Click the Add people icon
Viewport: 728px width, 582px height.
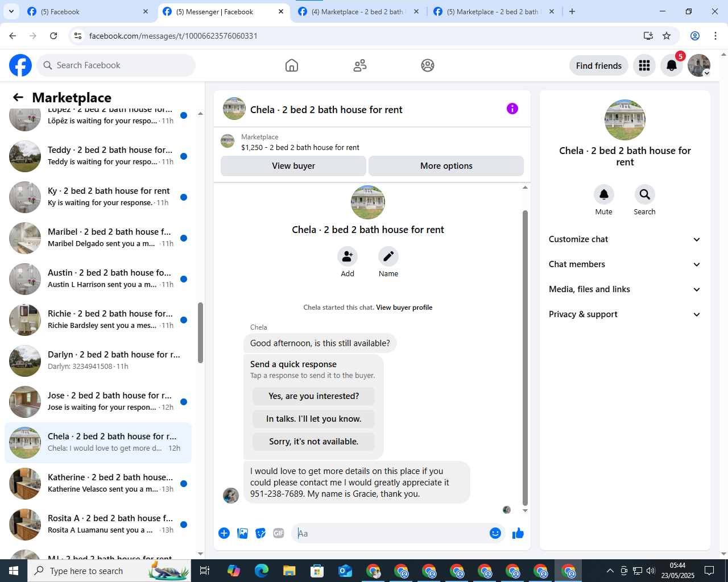tap(348, 256)
